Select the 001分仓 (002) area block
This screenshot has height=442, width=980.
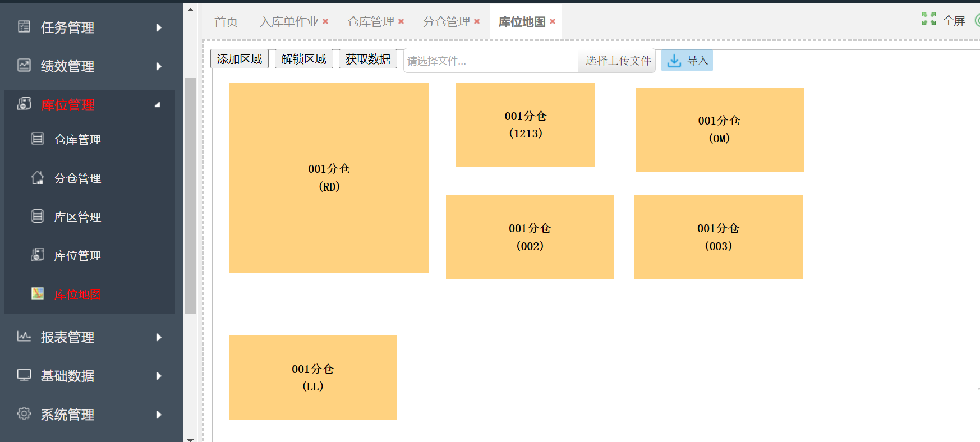coord(530,237)
